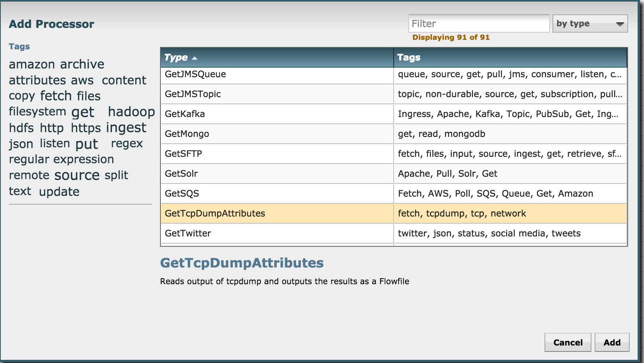Viewport: 644px width, 363px height.
Task: Click the Filter text input field
Action: [478, 23]
